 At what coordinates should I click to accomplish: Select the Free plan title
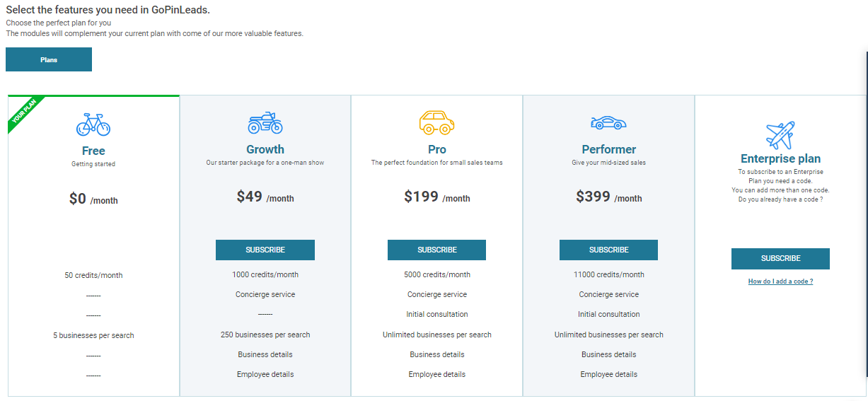[x=93, y=151]
